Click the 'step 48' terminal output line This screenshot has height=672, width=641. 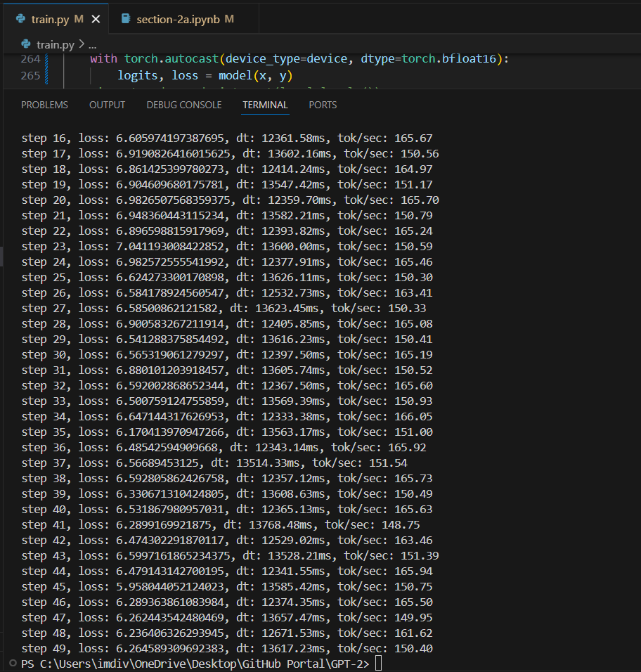coord(227,633)
